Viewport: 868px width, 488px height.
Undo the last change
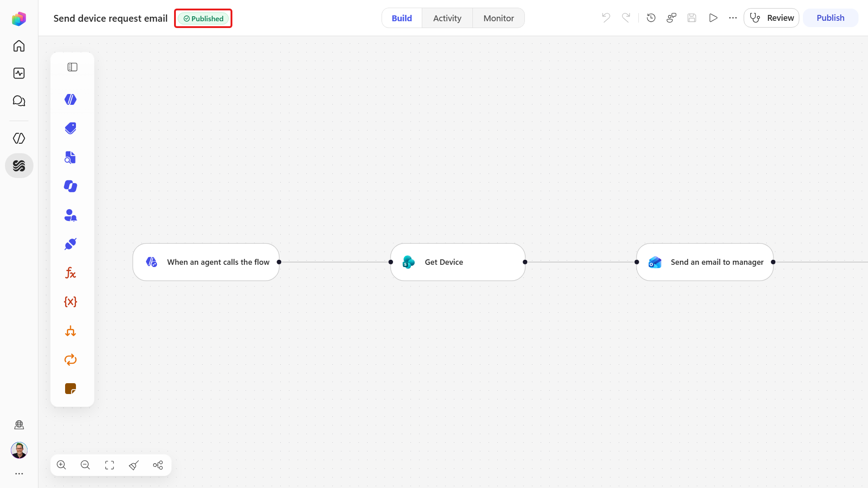(606, 18)
